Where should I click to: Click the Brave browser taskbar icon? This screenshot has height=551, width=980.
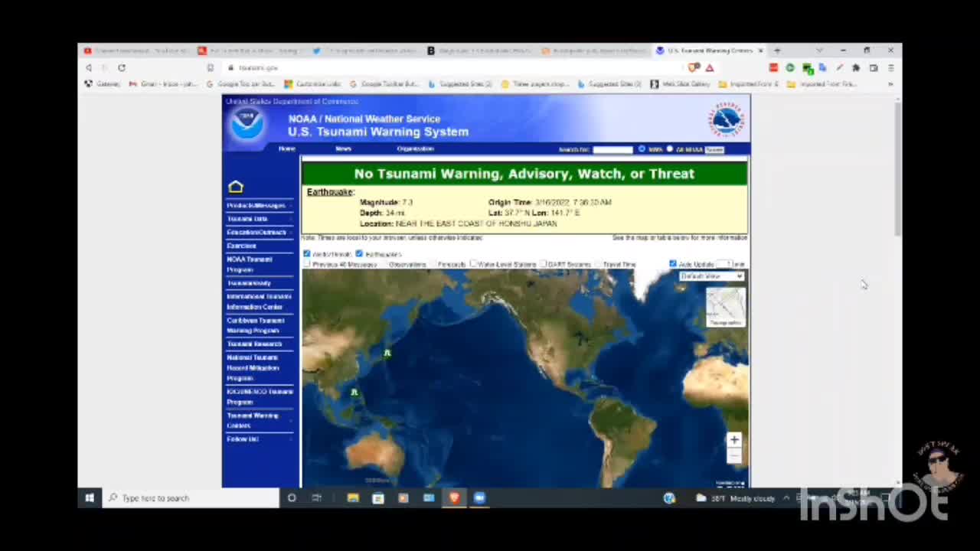454,498
